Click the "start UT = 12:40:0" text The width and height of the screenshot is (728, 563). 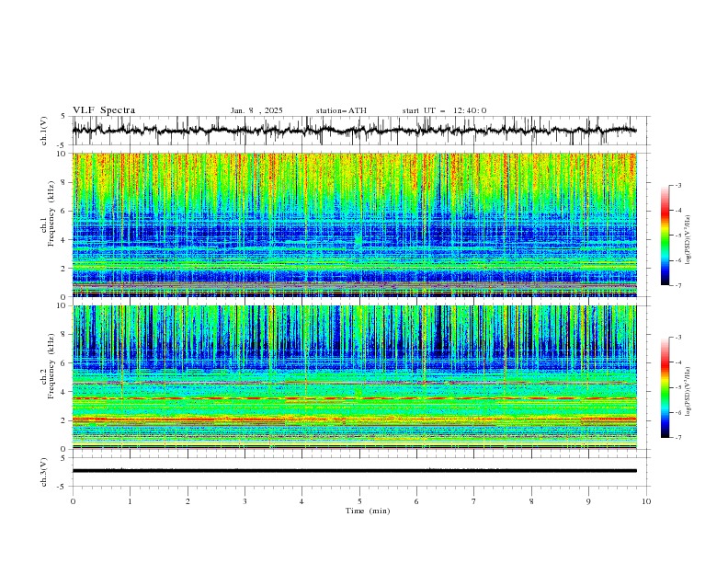tap(444, 110)
